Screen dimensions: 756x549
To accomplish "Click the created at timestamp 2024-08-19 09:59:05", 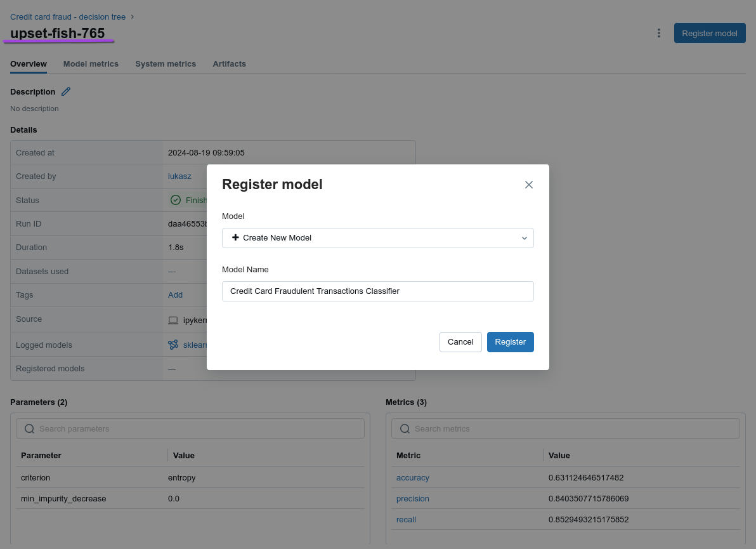I will click(206, 153).
